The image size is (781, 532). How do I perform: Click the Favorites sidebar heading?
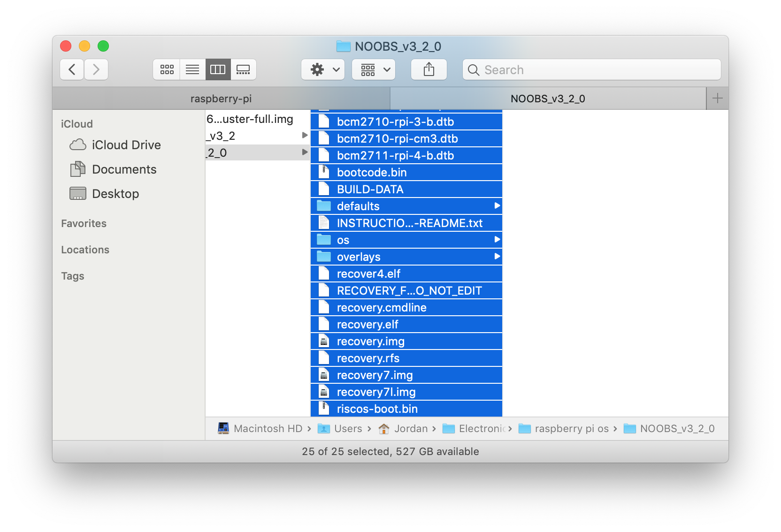(84, 223)
